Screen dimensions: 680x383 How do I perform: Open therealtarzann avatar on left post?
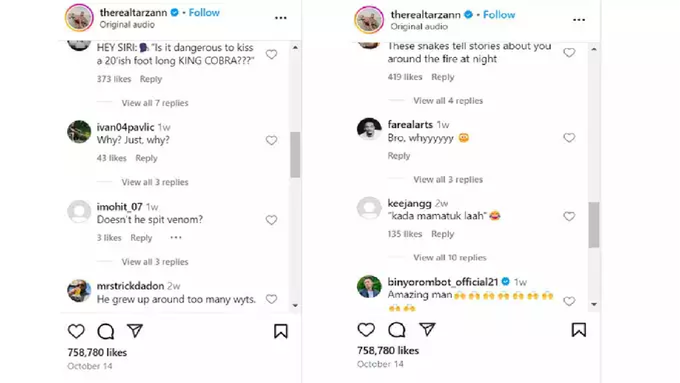coord(79,18)
